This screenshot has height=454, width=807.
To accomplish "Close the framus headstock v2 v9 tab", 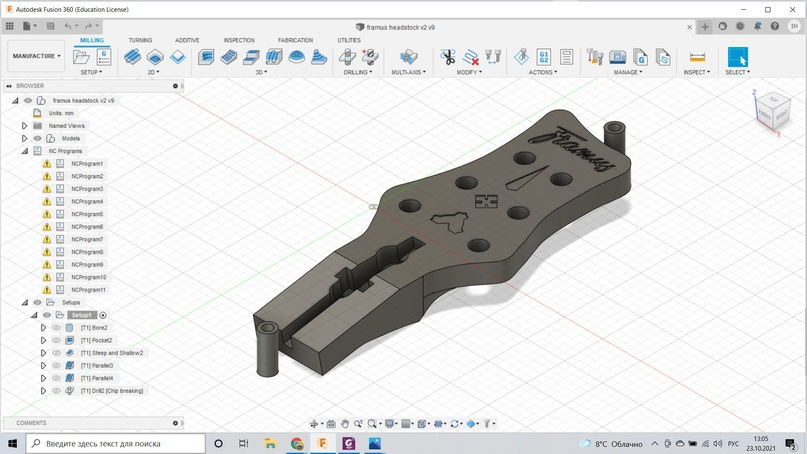I will tap(689, 27).
